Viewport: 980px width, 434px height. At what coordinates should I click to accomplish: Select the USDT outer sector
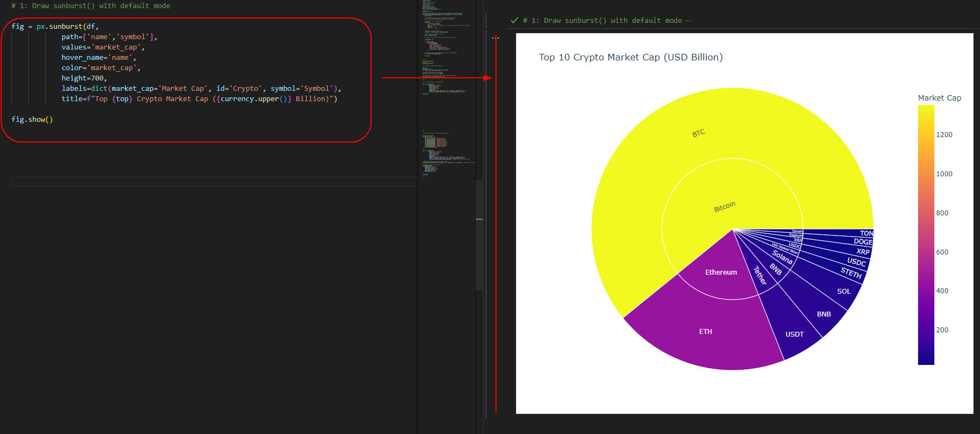point(794,334)
